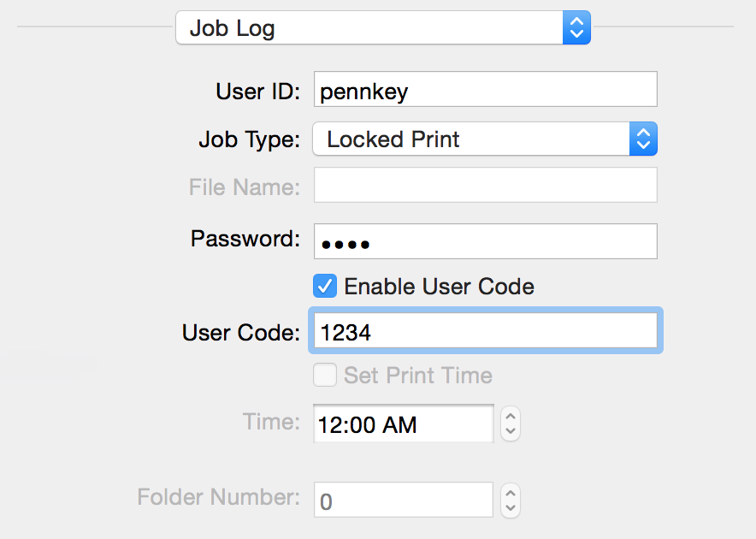The height and width of the screenshot is (539, 756).
Task: Open the Job Type dropdown showing Locked Print
Action: (x=485, y=139)
